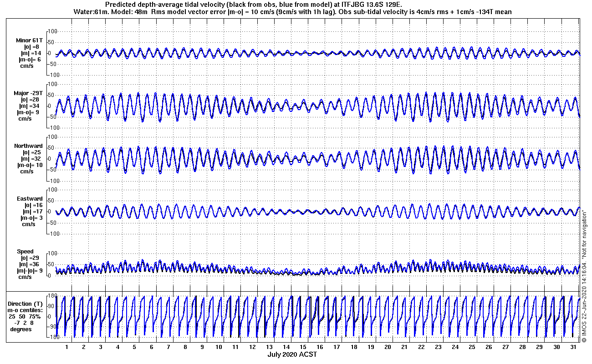The height and width of the screenshot is (364, 592).
Task: Select day '5' on the date axis
Action: 134,347
